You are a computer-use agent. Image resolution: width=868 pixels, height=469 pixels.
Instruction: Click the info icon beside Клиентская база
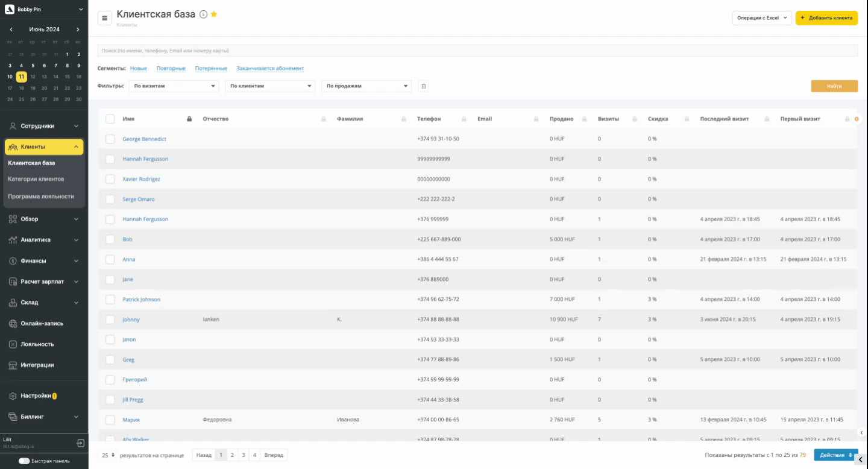click(203, 14)
